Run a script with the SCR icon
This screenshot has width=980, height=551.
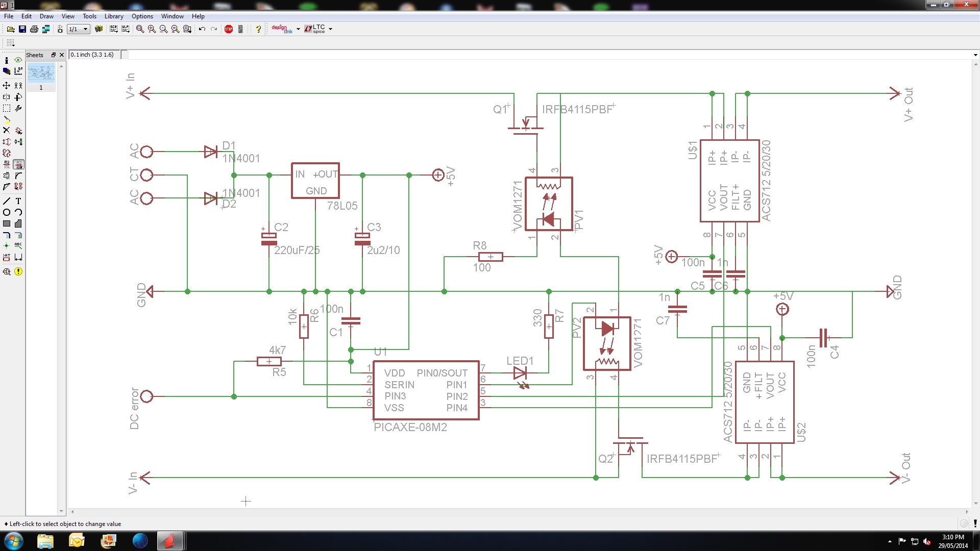[113, 29]
